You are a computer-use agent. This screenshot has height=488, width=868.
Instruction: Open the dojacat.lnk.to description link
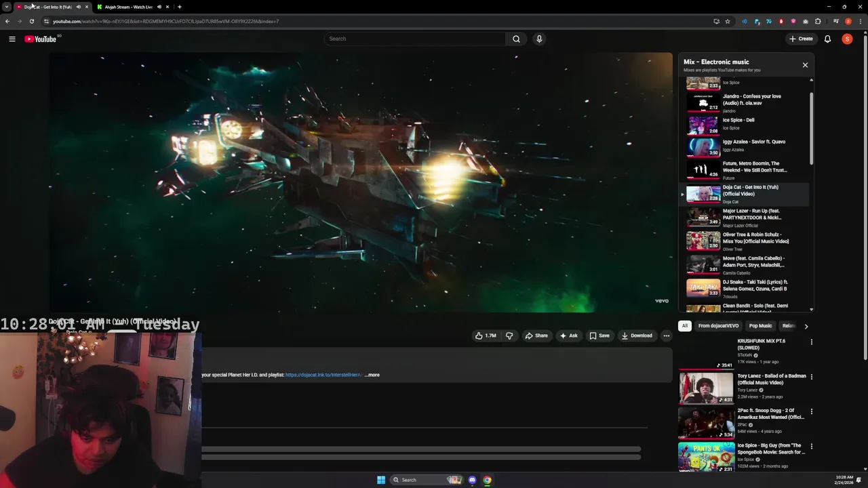323,375
